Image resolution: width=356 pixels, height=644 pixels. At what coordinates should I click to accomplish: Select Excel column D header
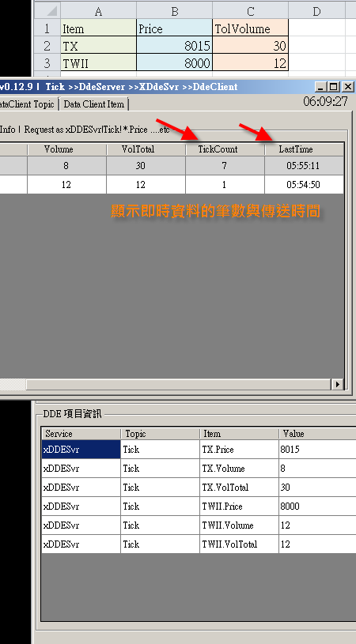[316, 12]
